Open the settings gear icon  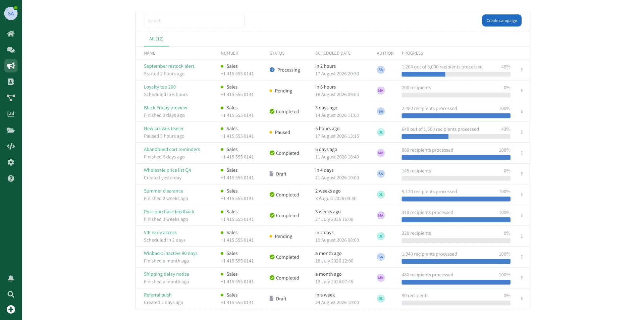pyautogui.click(x=11, y=162)
